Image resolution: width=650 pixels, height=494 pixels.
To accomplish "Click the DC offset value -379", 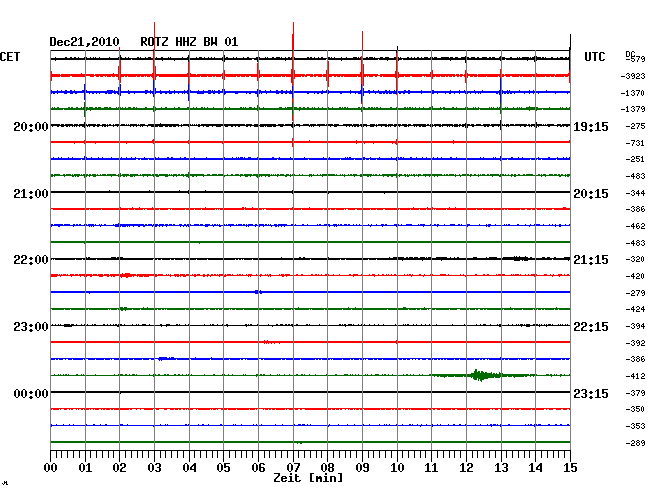I will click(635, 393).
